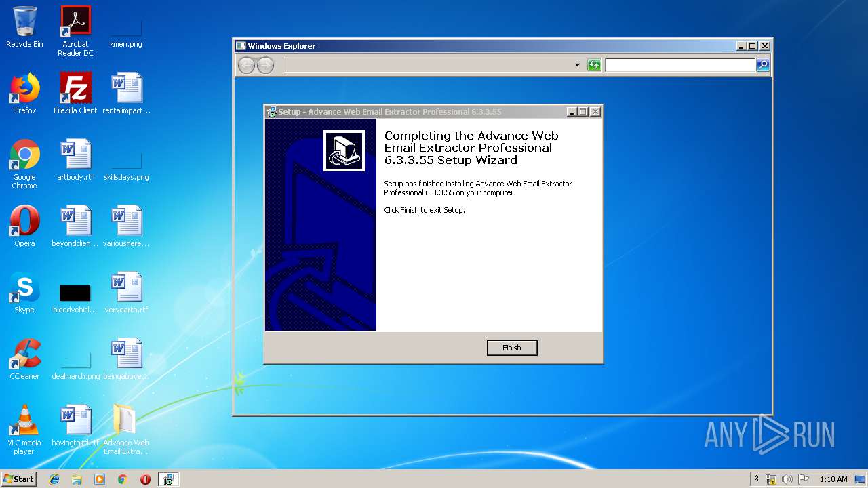Click the Explorer search magnifier icon
Viewport: 868px width, 488px height.
point(763,65)
